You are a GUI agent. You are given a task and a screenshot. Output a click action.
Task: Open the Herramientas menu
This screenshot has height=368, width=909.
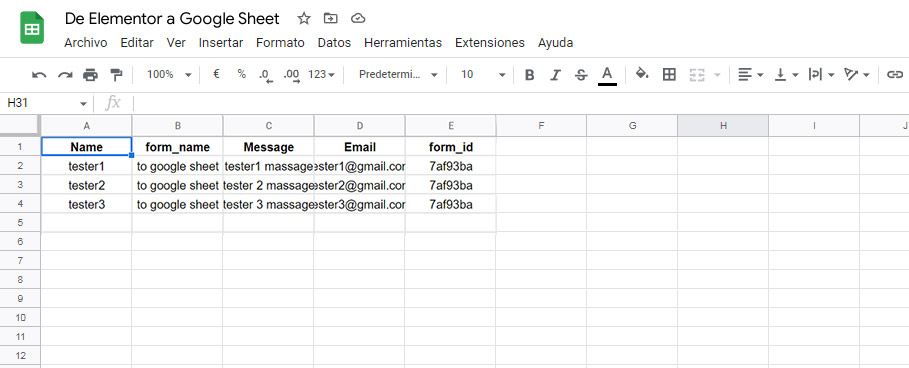click(x=403, y=43)
